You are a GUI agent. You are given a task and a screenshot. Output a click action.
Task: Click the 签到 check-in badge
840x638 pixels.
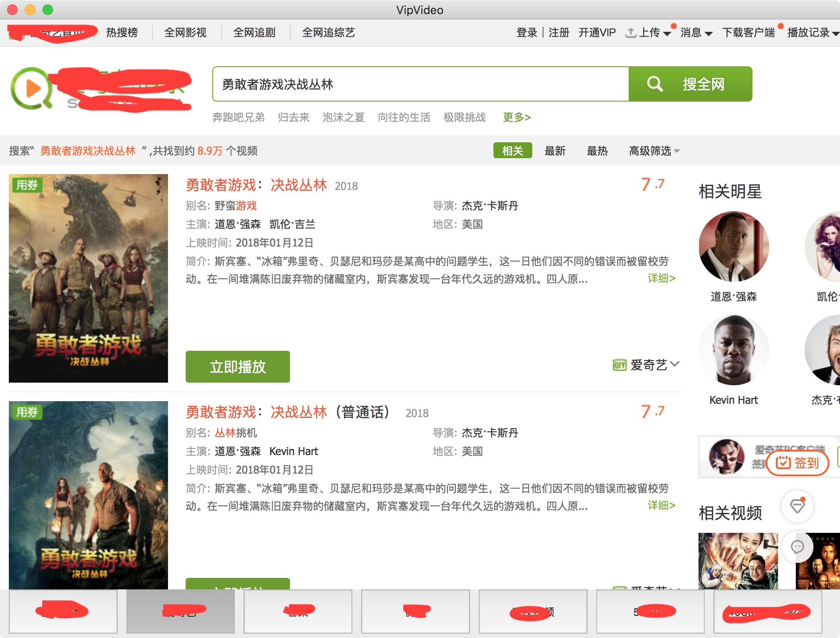click(798, 463)
